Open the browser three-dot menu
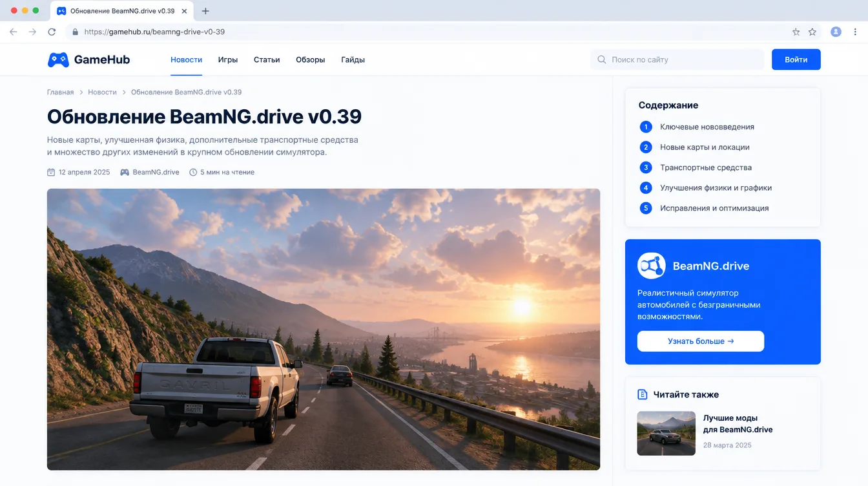 (856, 32)
